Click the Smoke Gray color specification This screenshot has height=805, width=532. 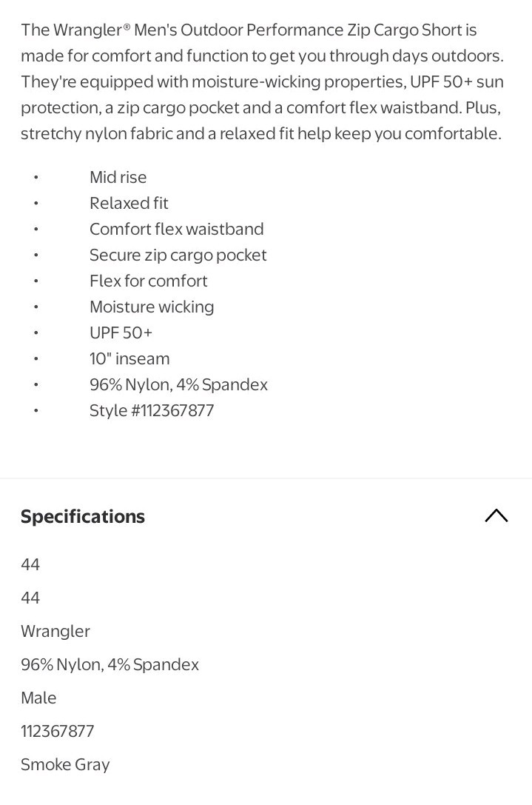click(x=65, y=765)
